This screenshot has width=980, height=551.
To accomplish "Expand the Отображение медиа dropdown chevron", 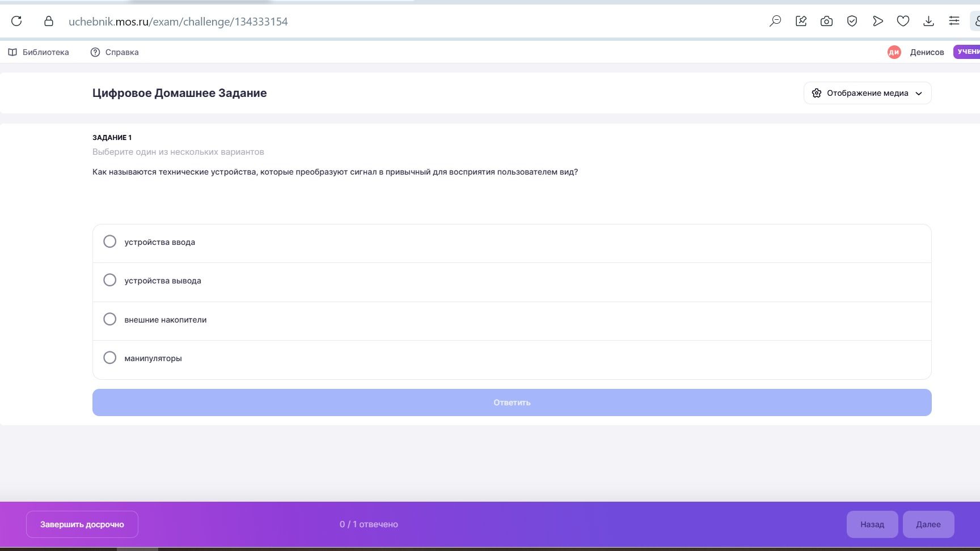I will pos(919,94).
